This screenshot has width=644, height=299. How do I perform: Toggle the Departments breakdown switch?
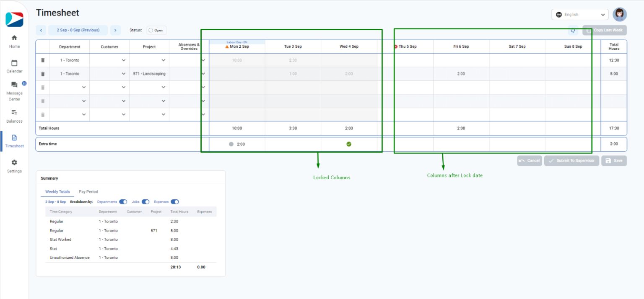[122, 201]
